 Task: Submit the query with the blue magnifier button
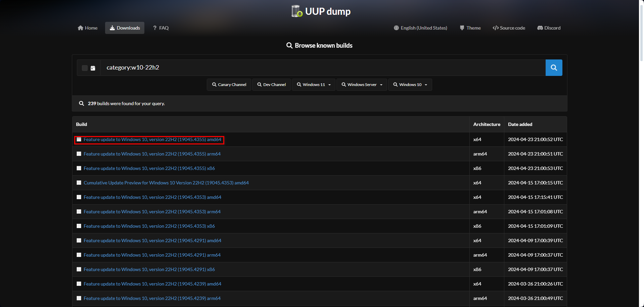pyautogui.click(x=554, y=68)
